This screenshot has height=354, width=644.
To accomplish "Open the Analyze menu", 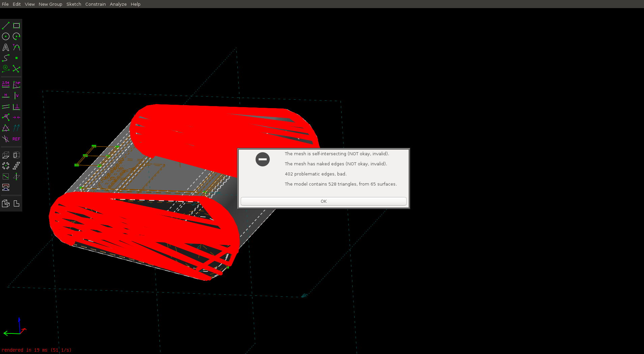I will (x=118, y=4).
